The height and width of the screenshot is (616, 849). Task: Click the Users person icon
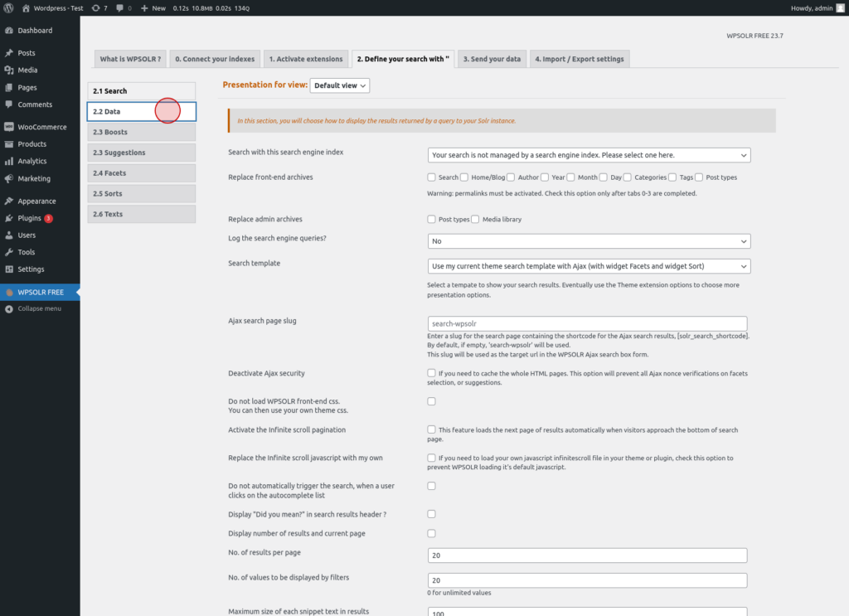pos(9,235)
